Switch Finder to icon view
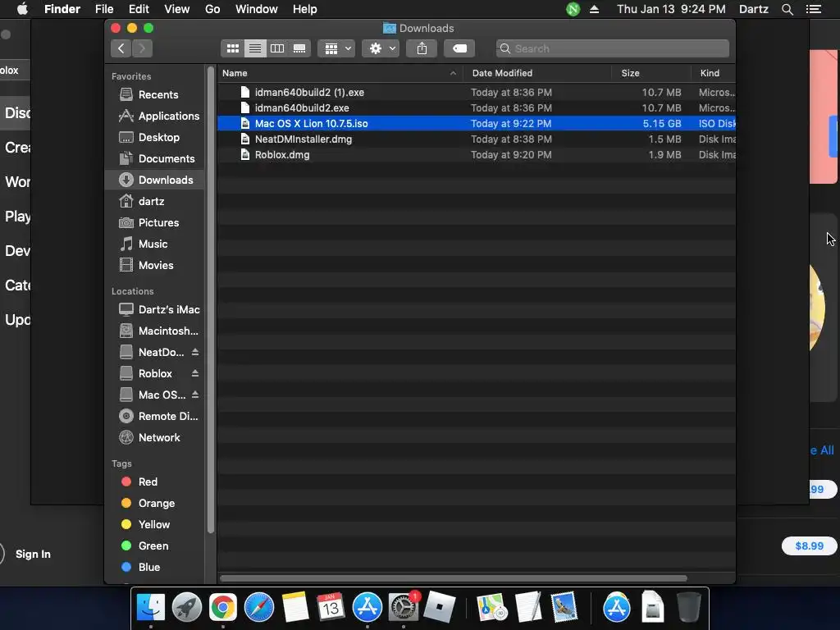Screen dimensions: 840x630 coord(232,48)
